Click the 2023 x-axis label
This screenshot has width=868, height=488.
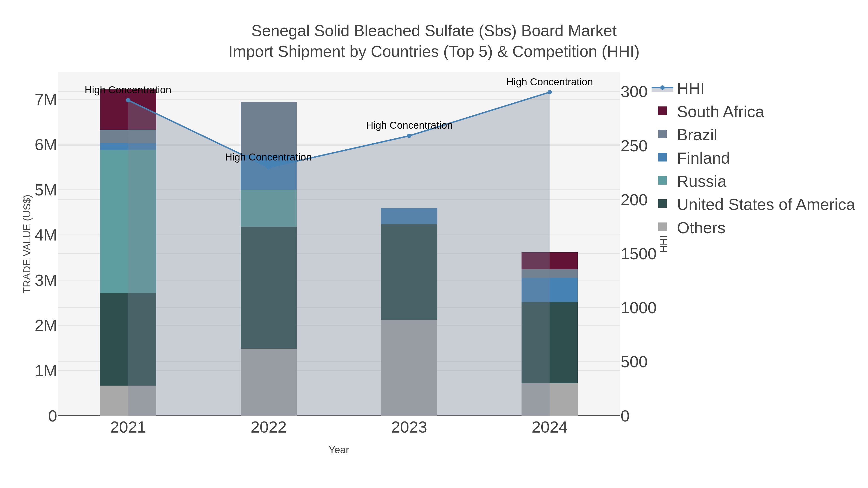click(409, 428)
